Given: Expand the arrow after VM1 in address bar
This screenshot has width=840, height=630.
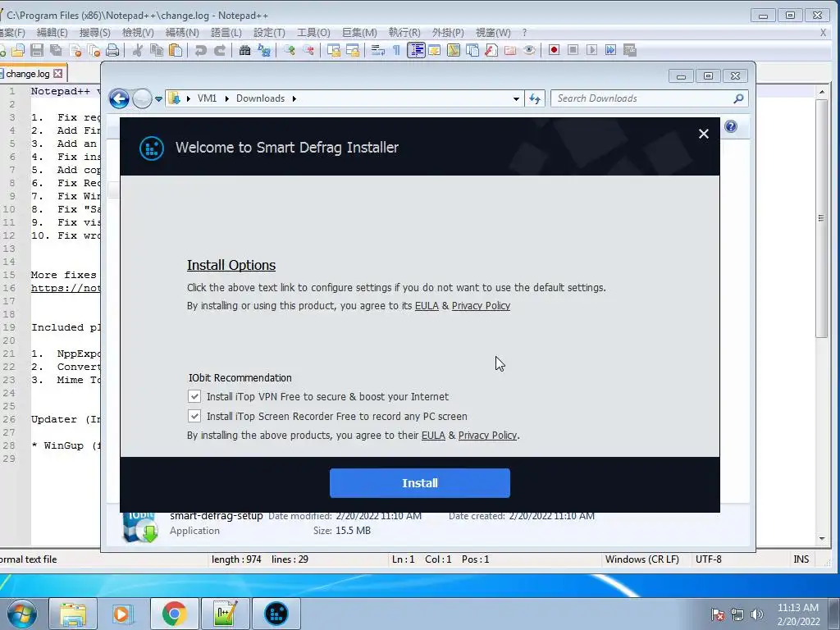Looking at the screenshot, I should (x=227, y=99).
